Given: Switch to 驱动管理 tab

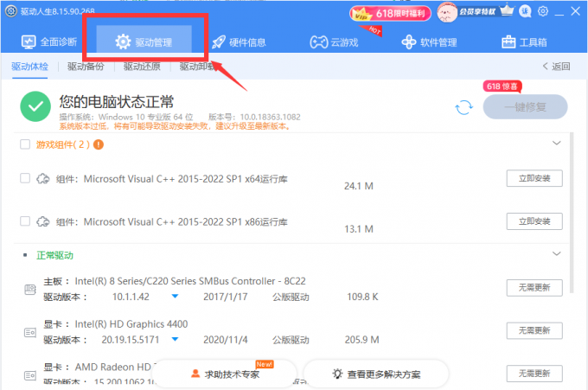Looking at the screenshot, I should coord(144,42).
